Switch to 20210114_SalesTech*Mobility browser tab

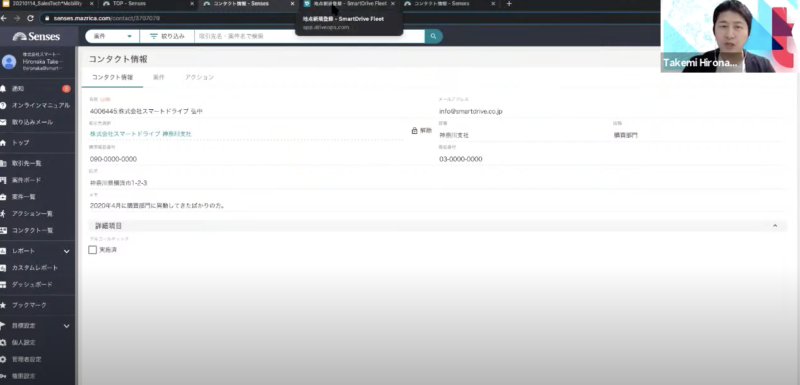pos(47,4)
